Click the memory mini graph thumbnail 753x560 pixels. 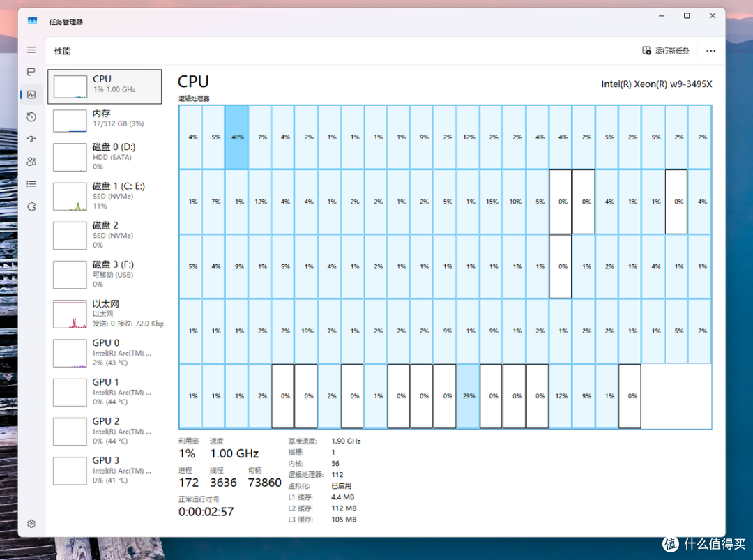(70, 121)
